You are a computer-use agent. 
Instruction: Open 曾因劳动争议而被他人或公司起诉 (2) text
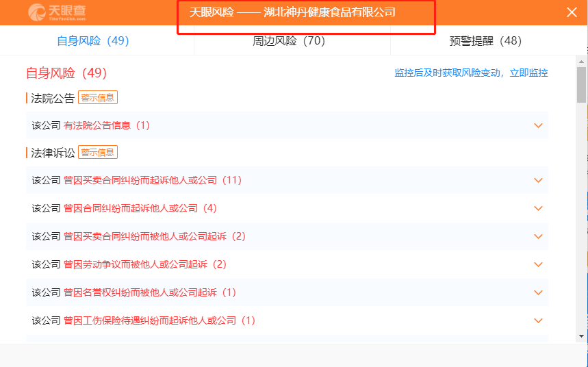pyautogui.click(x=145, y=264)
